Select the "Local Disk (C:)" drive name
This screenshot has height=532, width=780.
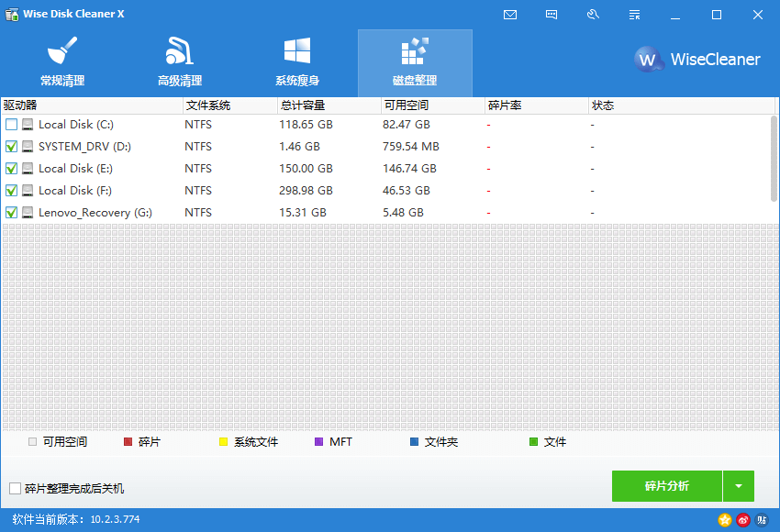tap(76, 125)
